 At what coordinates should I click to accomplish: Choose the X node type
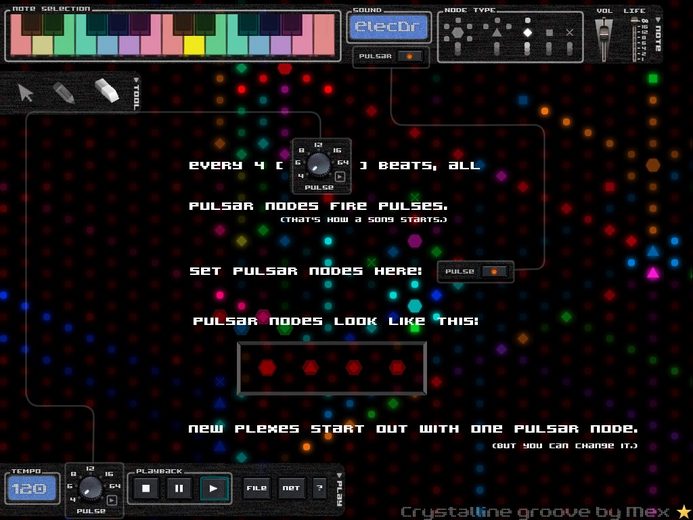tap(570, 33)
